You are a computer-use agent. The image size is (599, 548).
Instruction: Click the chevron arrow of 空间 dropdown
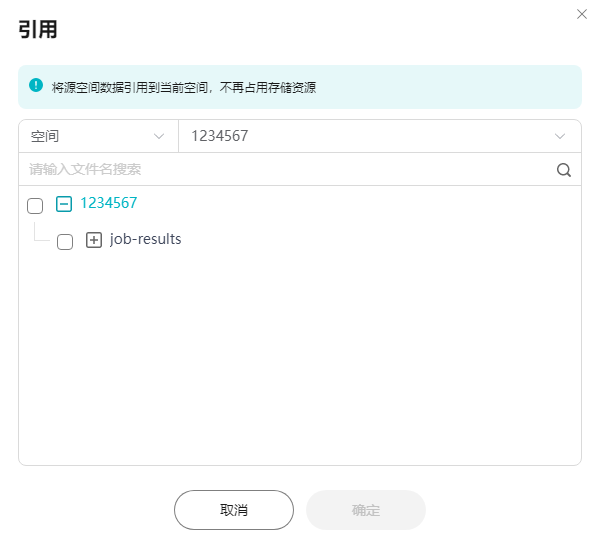(x=159, y=136)
